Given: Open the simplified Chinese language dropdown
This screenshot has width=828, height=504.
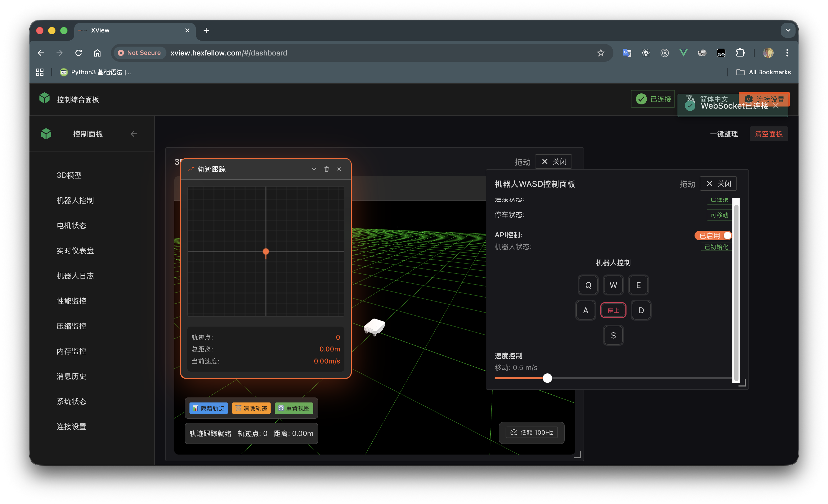Looking at the screenshot, I should (x=709, y=98).
